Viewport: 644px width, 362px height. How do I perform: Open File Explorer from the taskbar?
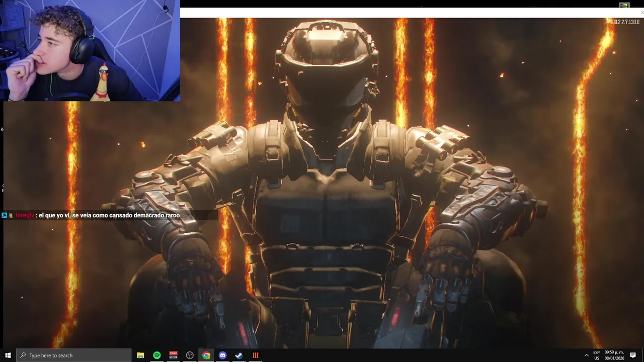tap(140, 355)
